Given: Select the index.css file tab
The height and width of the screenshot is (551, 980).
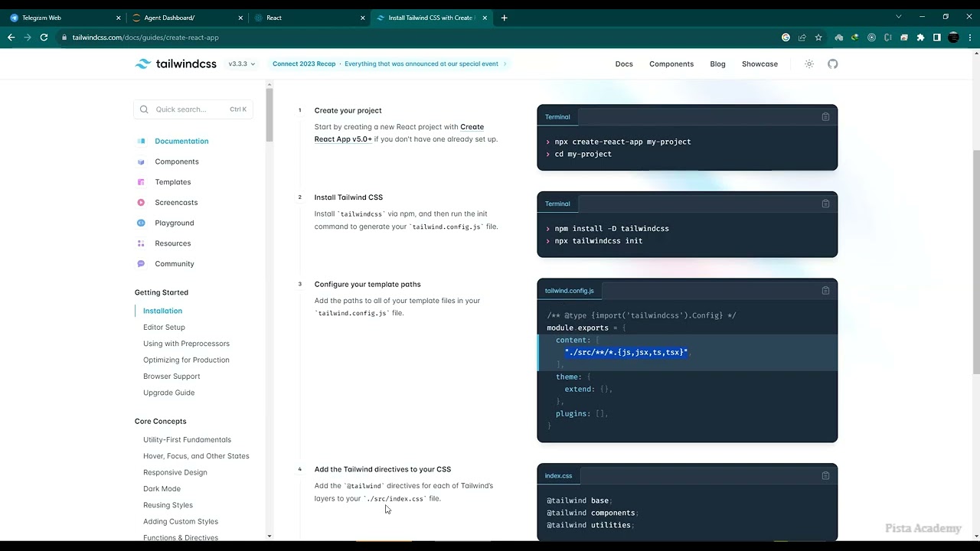Looking at the screenshot, I should 559,476.
